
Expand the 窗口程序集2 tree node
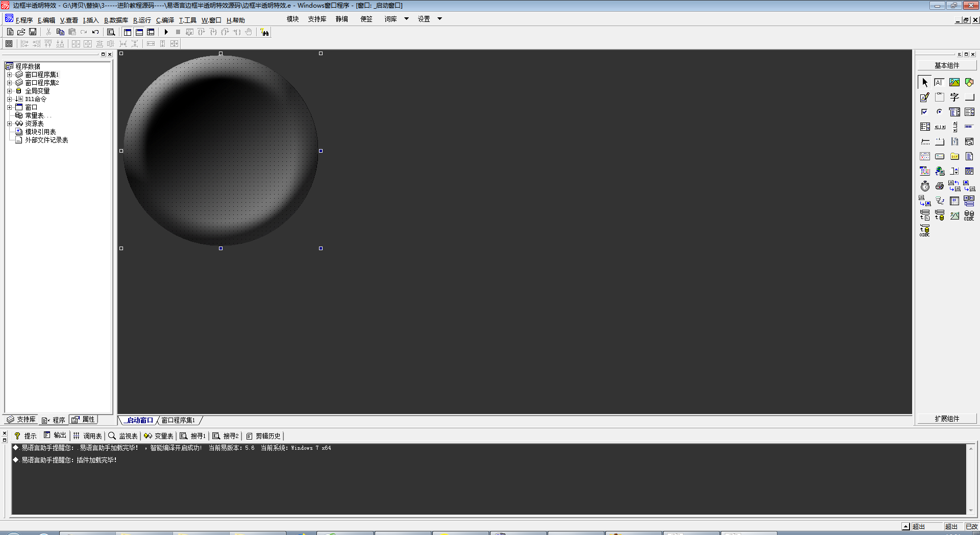click(x=9, y=83)
